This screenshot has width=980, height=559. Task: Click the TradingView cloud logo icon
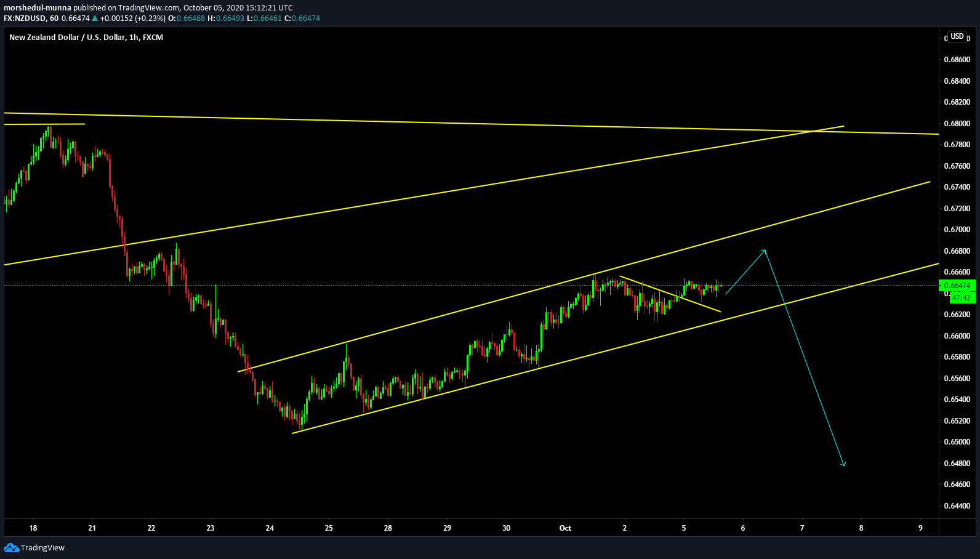click(x=11, y=547)
